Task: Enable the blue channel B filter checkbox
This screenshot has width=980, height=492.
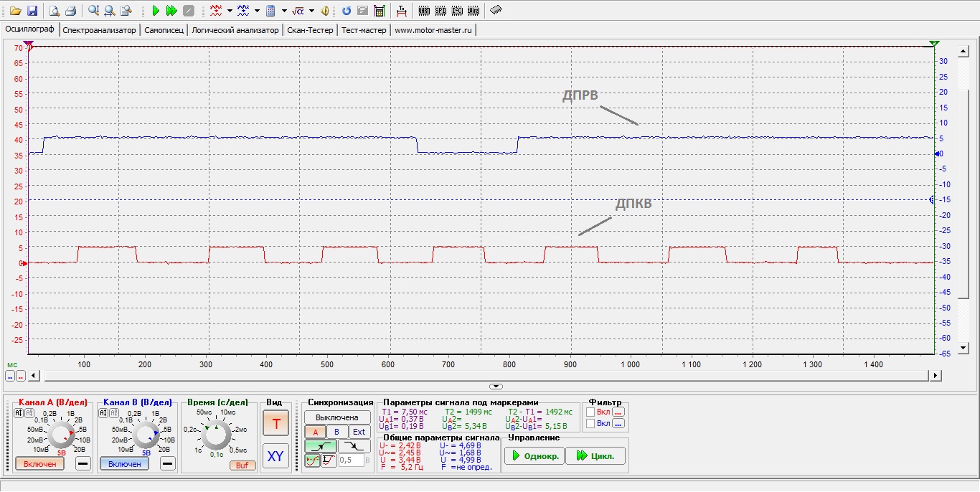Action: [590, 424]
